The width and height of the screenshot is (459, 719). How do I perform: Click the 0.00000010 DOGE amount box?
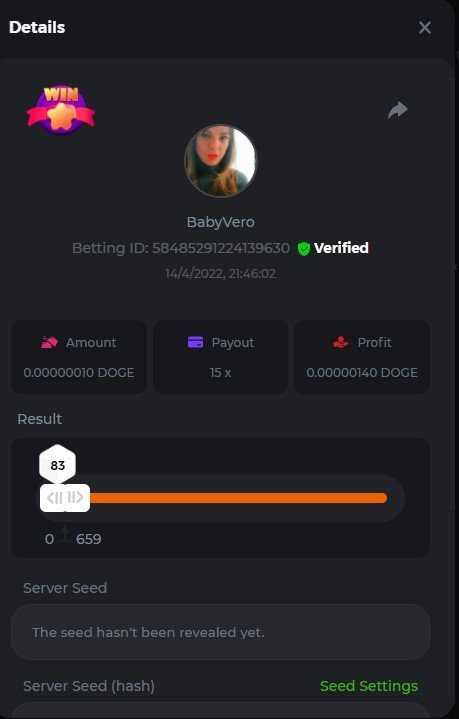pyautogui.click(x=79, y=357)
